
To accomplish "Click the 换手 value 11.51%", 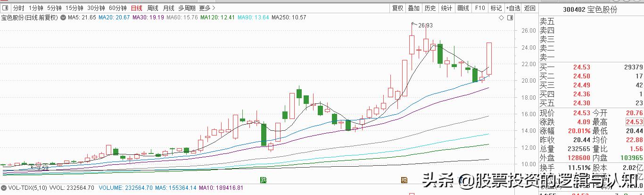I will (580, 168).
